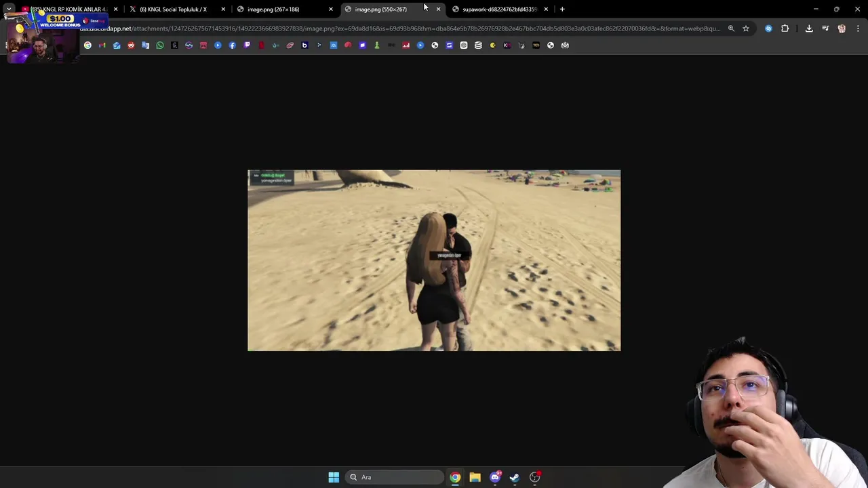Click the Shazam extension icon

[x=768, y=28]
